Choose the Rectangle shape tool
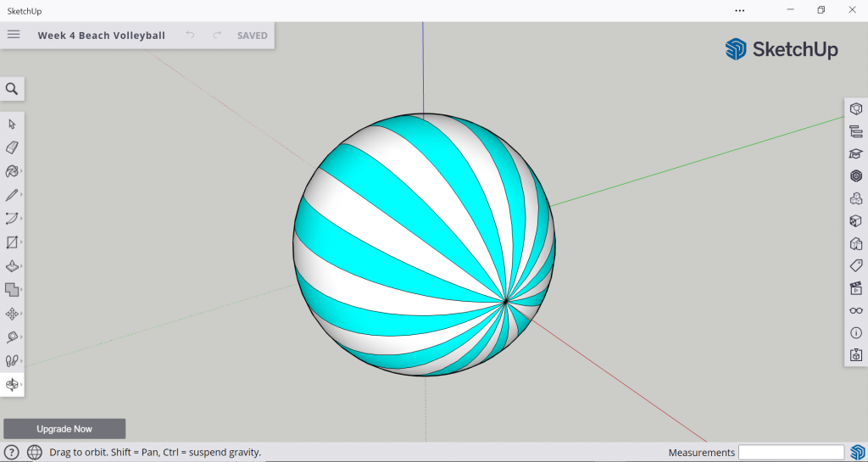The height and width of the screenshot is (462, 868). click(x=12, y=242)
